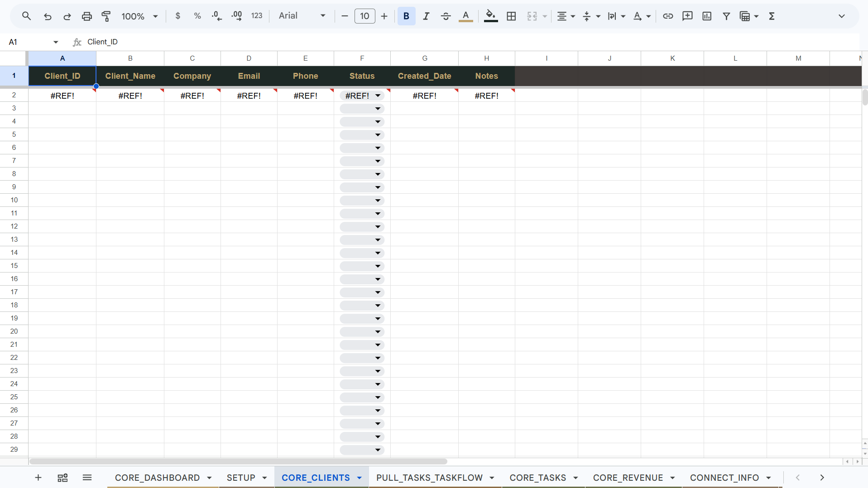Image resolution: width=868 pixels, height=488 pixels.
Task: Open the Status dropdown in row 10
Action: click(378, 201)
